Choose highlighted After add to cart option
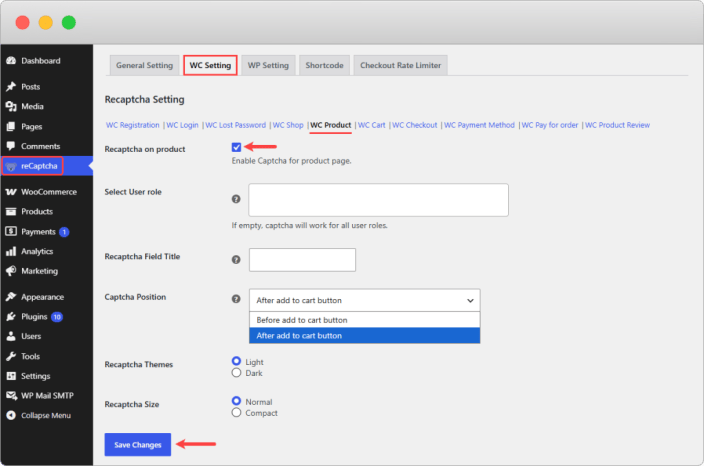 (x=365, y=336)
